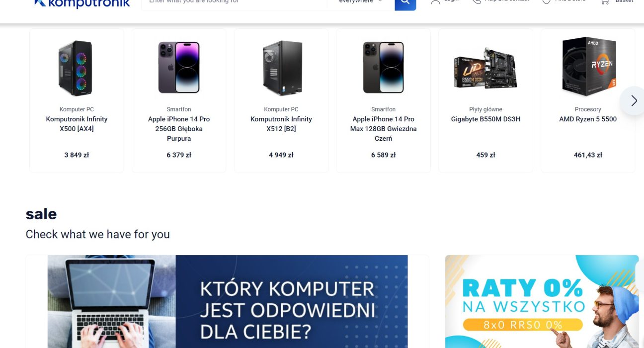The width and height of the screenshot is (644, 348).
Task: Open iPhone 14 Pro Max 128GB product image
Action: coord(384,68)
